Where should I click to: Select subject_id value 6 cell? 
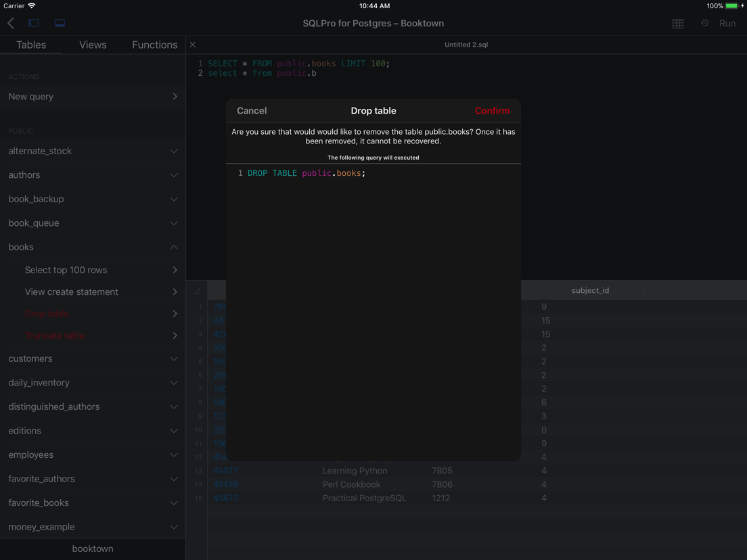tap(543, 402)
